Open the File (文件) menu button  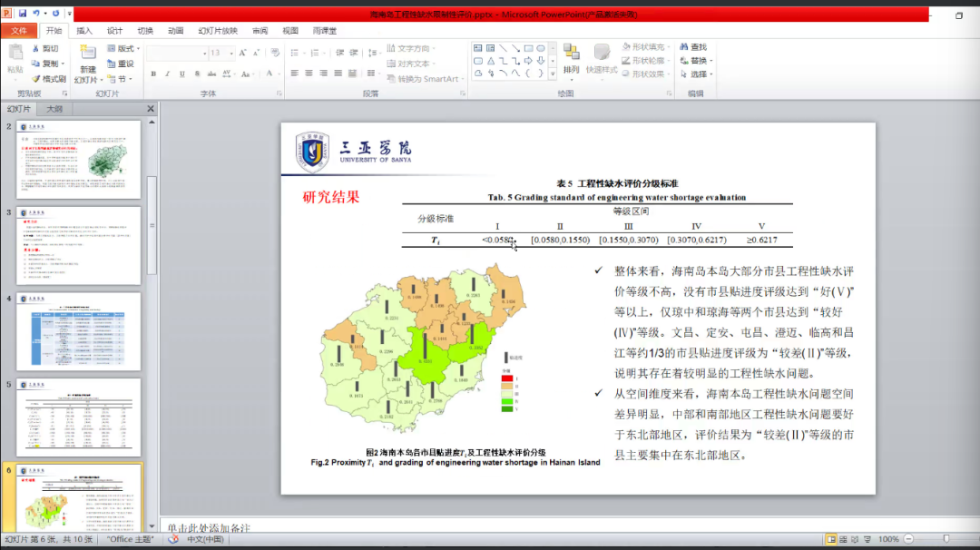click(x=19, y=30)
